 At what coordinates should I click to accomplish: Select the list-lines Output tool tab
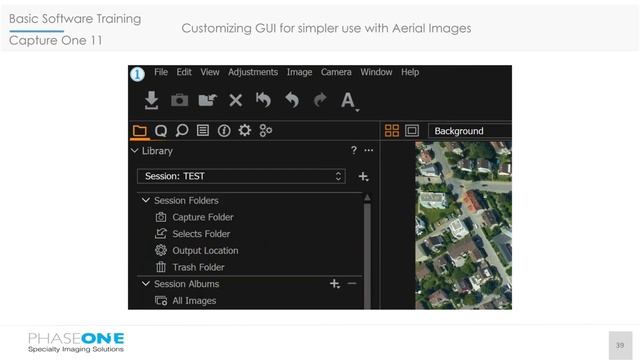pos(203,131)
